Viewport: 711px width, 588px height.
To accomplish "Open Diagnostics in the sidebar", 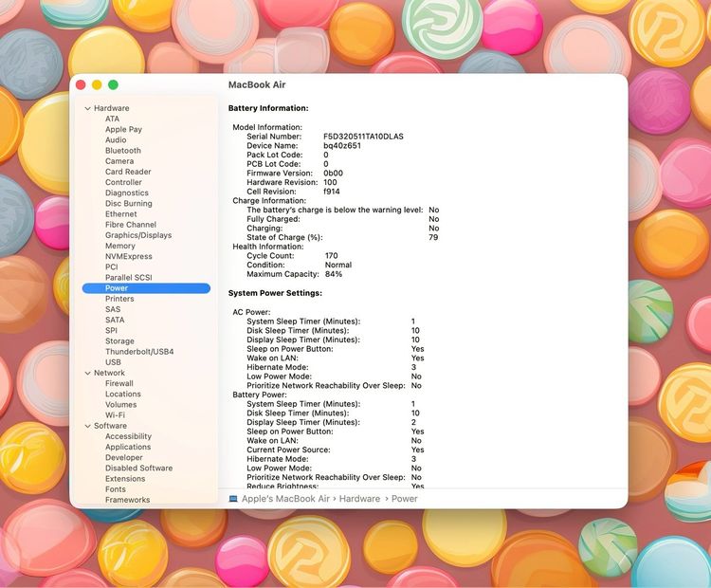I will point(127,193).
